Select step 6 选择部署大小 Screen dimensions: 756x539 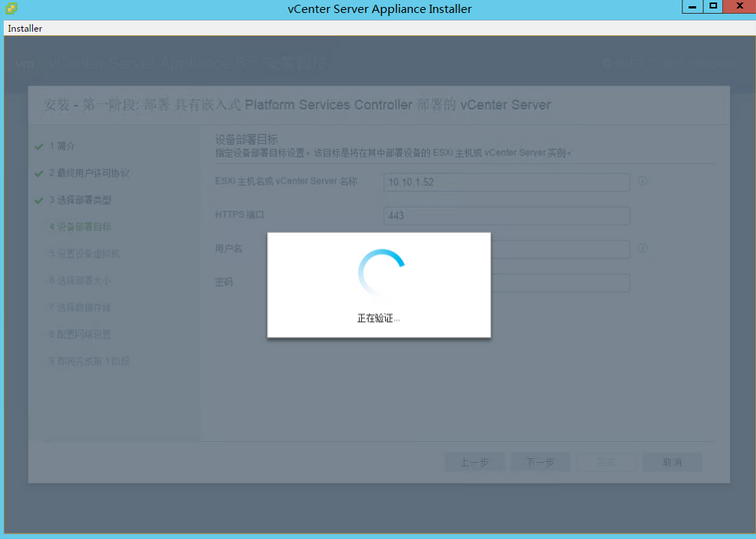pyautogui.click(x=80, y=280)
